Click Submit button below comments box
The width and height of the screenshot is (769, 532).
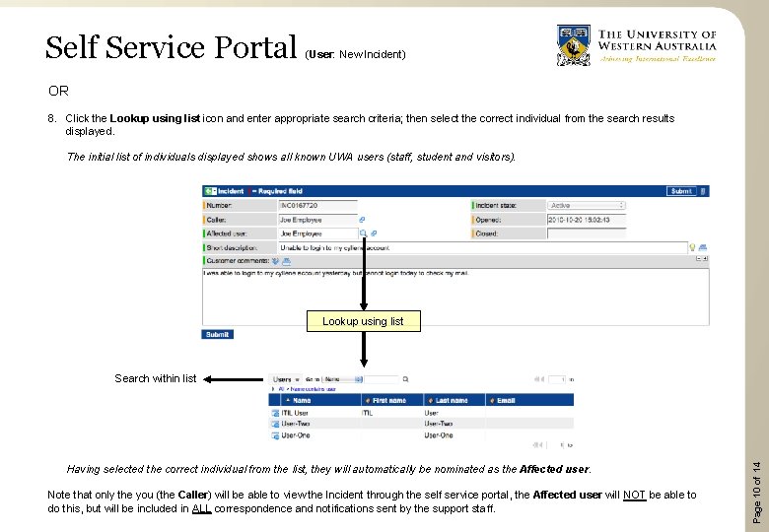coord(217,335)
